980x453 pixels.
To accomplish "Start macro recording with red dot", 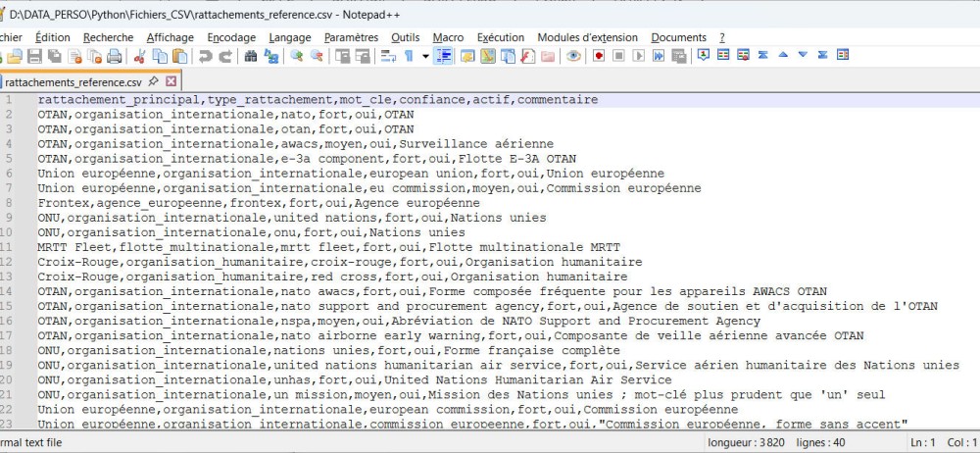I will point(599,56).
